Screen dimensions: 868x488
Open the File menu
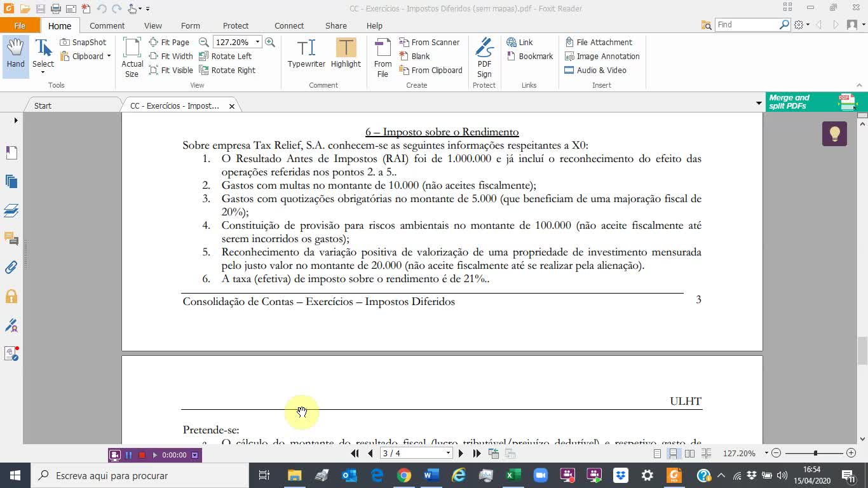20,25
